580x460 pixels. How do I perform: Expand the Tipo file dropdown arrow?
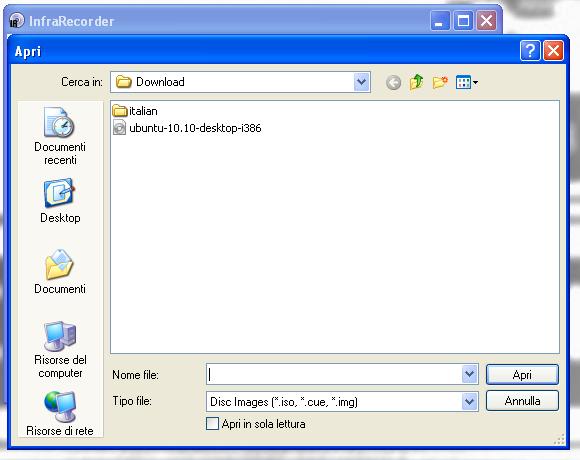[x=469, y=401]
